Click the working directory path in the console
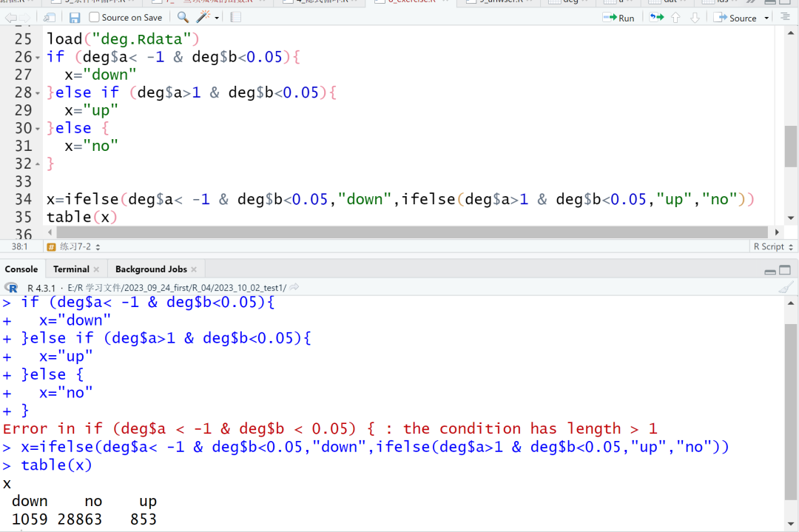The height and width of the screenshot is (532, 799). (177, 288)
